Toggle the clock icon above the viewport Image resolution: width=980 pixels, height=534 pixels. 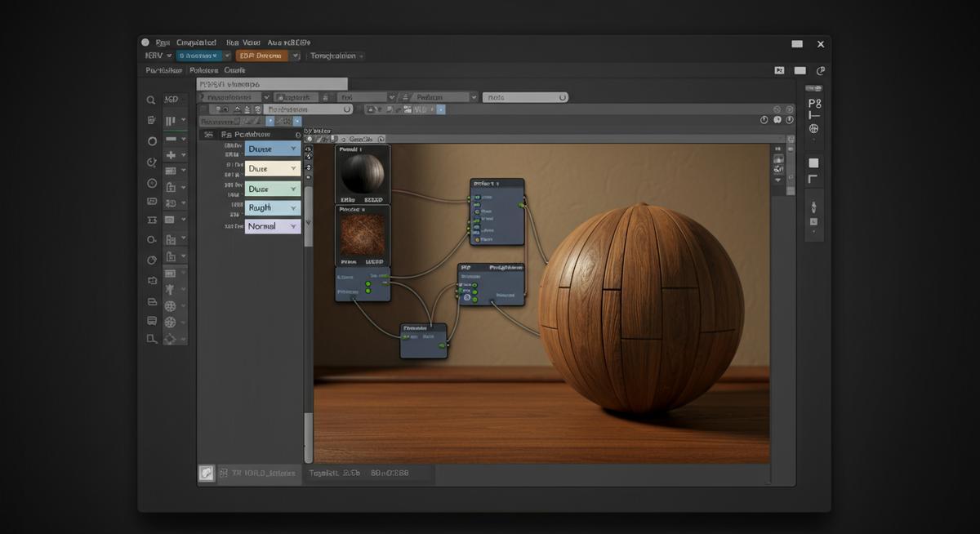pos(764,120)
